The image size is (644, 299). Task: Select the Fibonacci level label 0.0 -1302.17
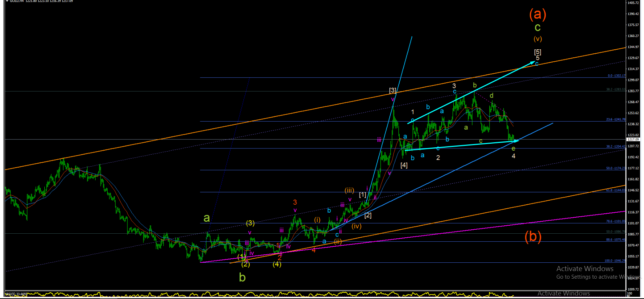pyautogui.click(x=616, y=76)
